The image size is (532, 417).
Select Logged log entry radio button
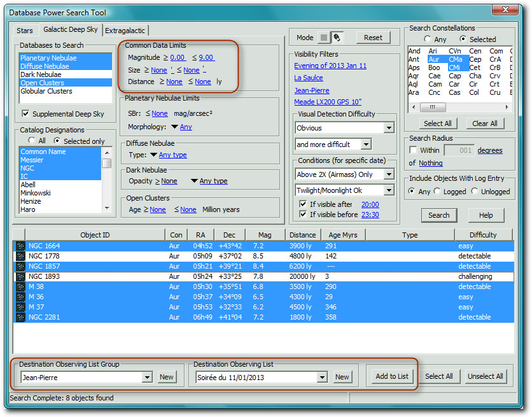pos(437,191)
